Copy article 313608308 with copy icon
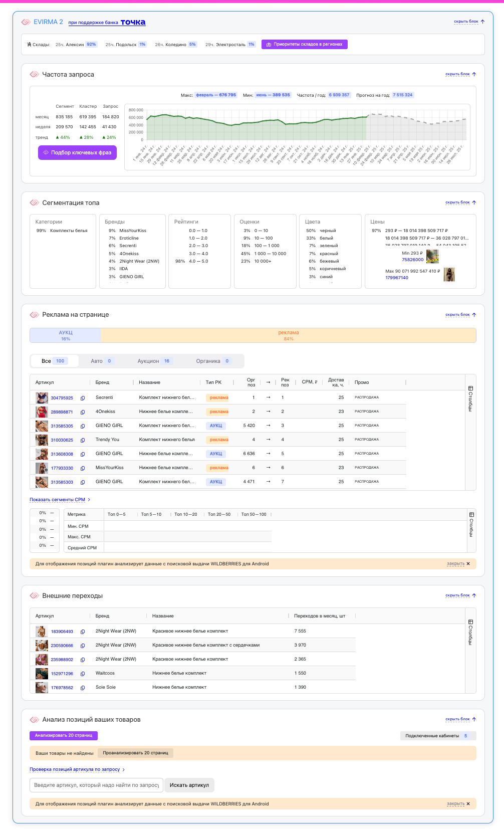This screenshot has width=504, height=829. coord(83,454)
